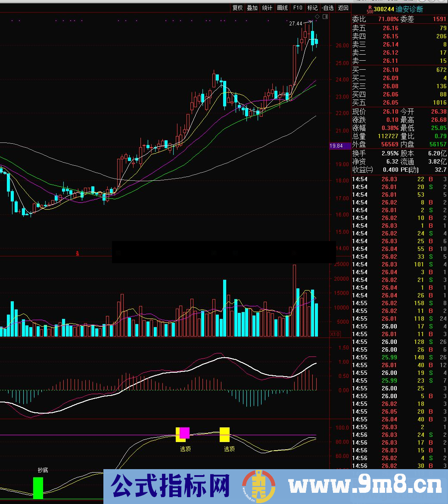Click the 标记 mark button
The height and width of the screenshot is (504, 448).
(x=312, y=8)
